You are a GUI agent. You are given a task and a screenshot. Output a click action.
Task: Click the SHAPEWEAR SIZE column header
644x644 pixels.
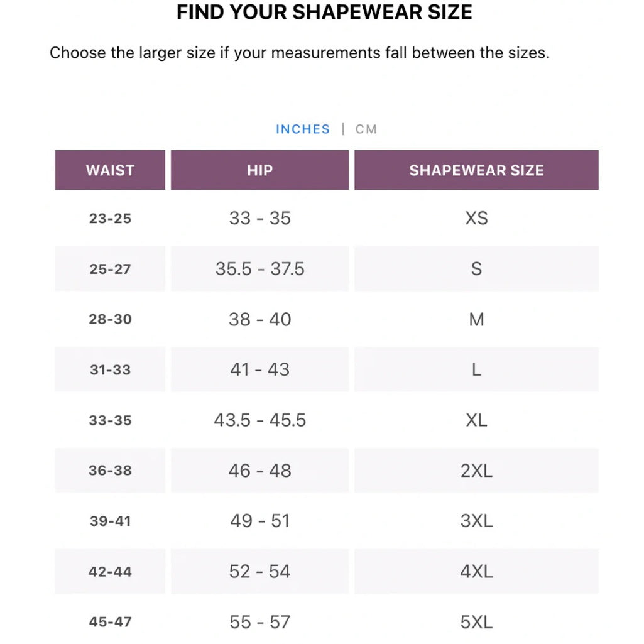[x=476, y=170]
